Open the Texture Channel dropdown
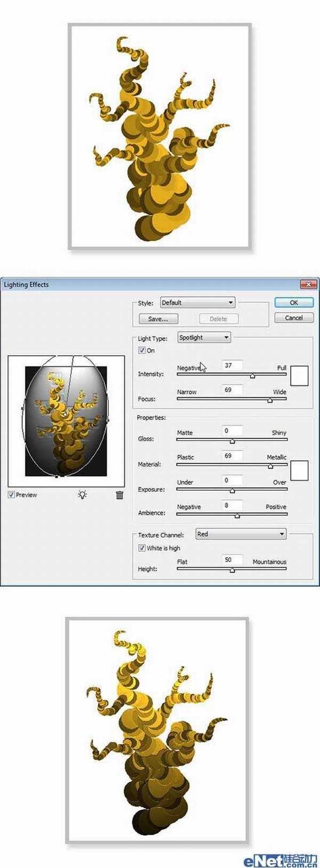This screenshot has width=320, height=868. [x=241, y=534]
